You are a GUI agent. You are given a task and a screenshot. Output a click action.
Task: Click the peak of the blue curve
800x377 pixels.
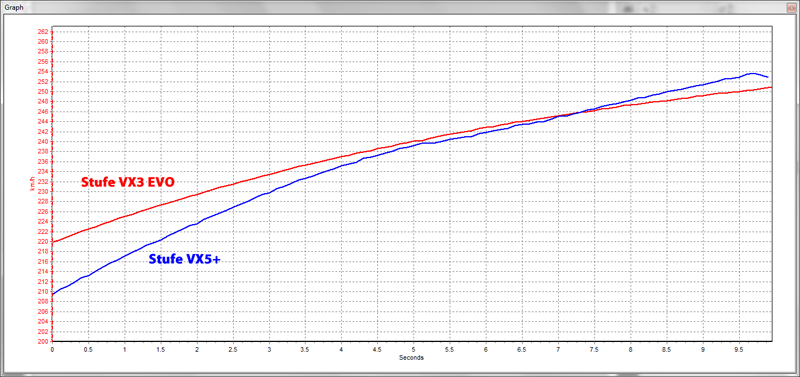752,73
